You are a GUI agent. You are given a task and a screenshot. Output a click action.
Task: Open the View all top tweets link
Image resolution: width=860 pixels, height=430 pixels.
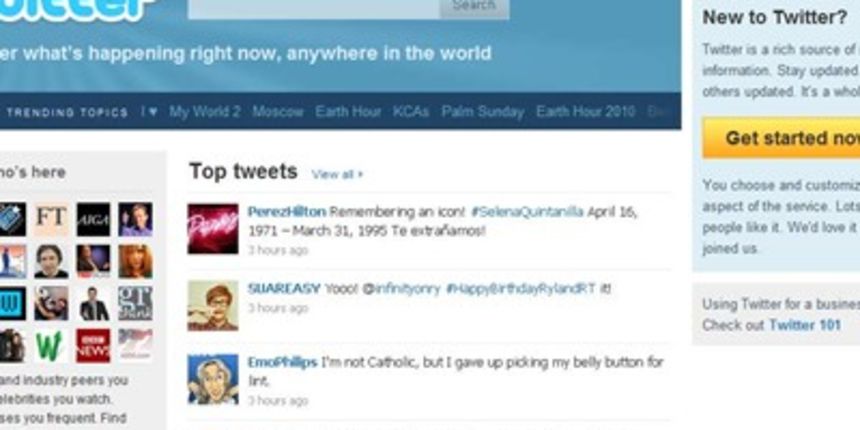click(337, 174)
